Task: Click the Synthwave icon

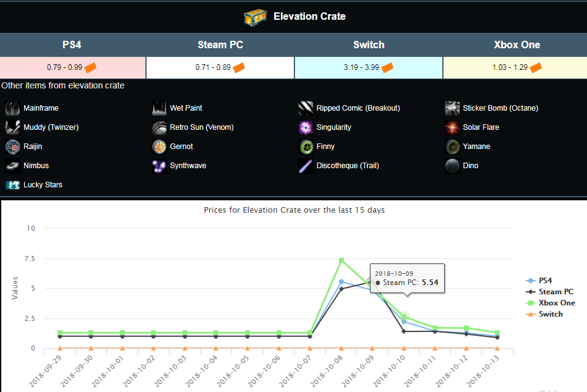Action: [x=159, y=166]
